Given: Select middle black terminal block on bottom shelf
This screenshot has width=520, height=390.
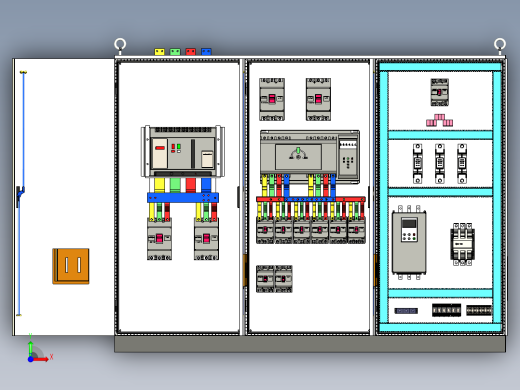Looking at the screenshot, I should click(x=446, y=310).
